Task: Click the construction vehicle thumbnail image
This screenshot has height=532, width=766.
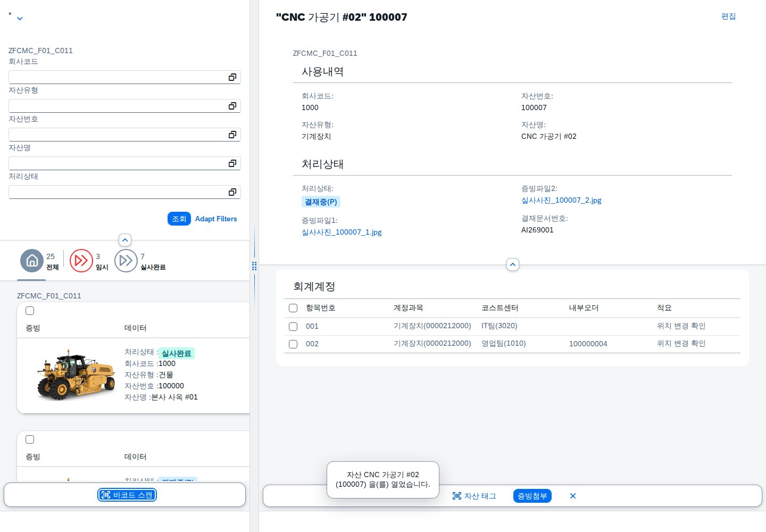Action: 76,375
